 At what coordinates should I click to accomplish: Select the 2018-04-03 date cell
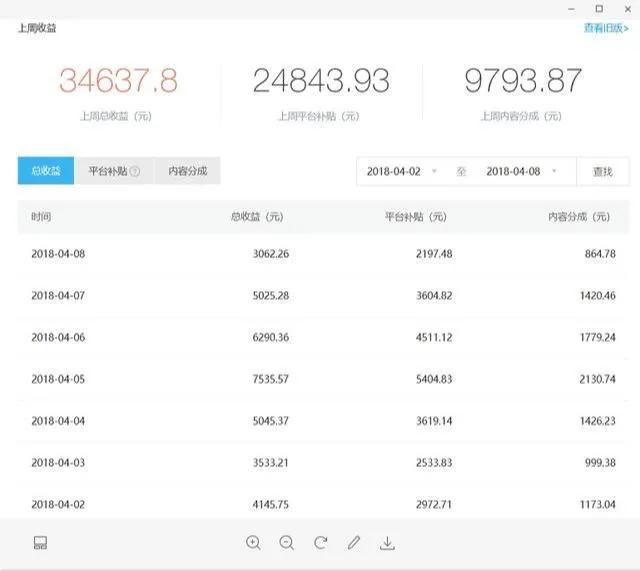(x=58, y=463)
